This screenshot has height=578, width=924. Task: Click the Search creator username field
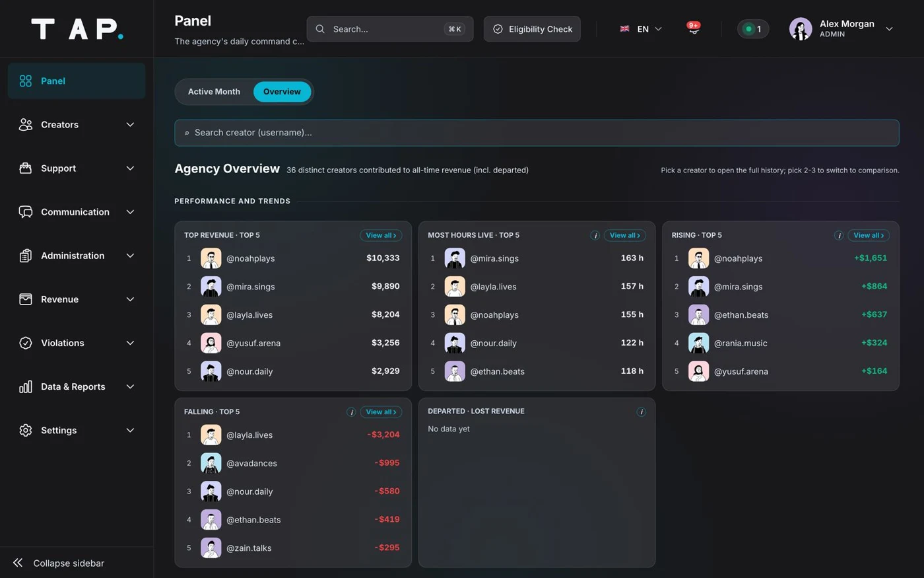point(537,133)
